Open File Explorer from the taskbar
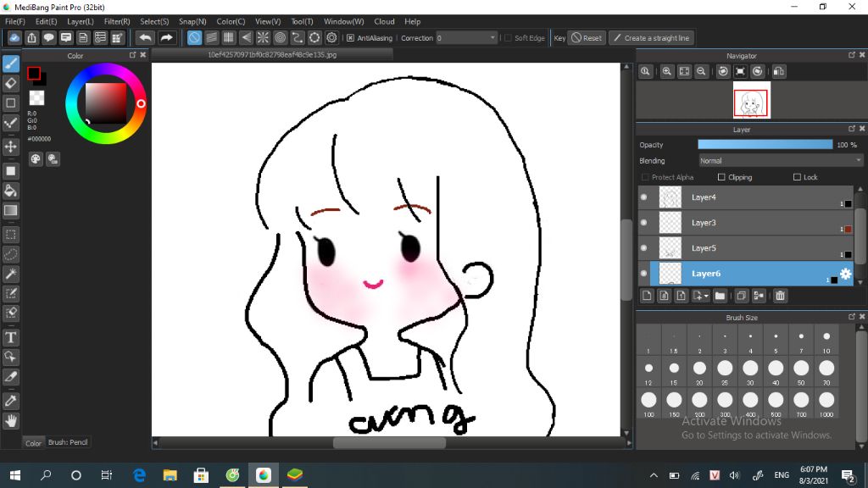 click(x=170, y=475)
